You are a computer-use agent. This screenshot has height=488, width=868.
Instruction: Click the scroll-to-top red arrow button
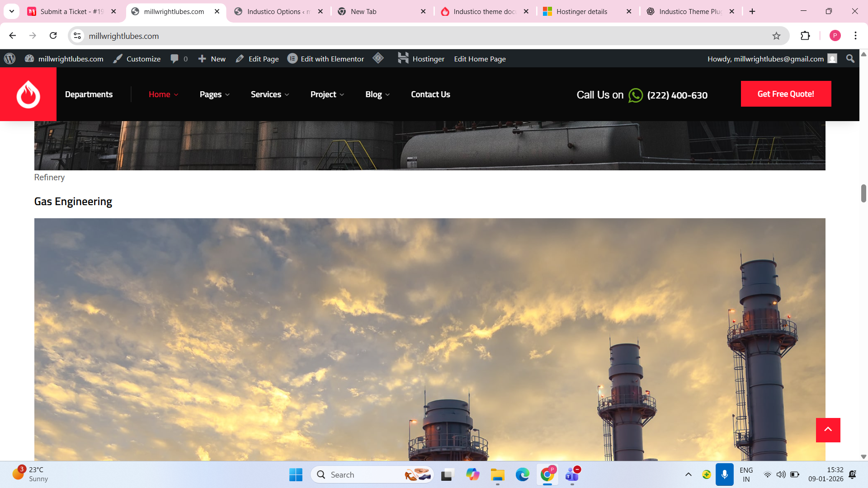[x=828, y=430]
